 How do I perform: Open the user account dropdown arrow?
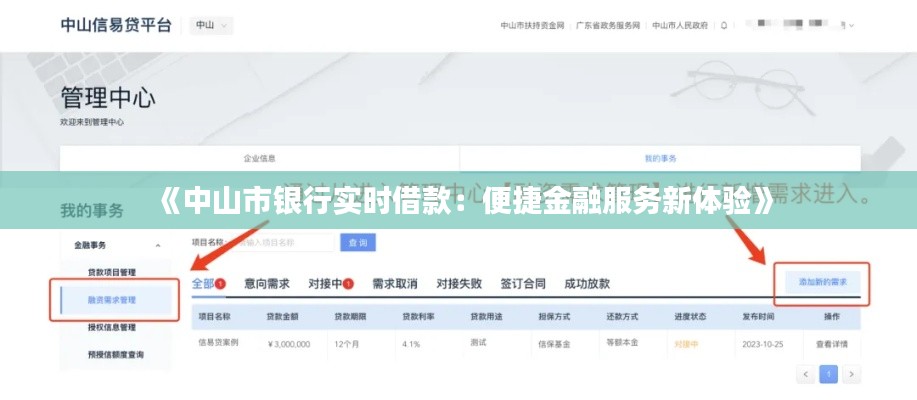point(852,26)
